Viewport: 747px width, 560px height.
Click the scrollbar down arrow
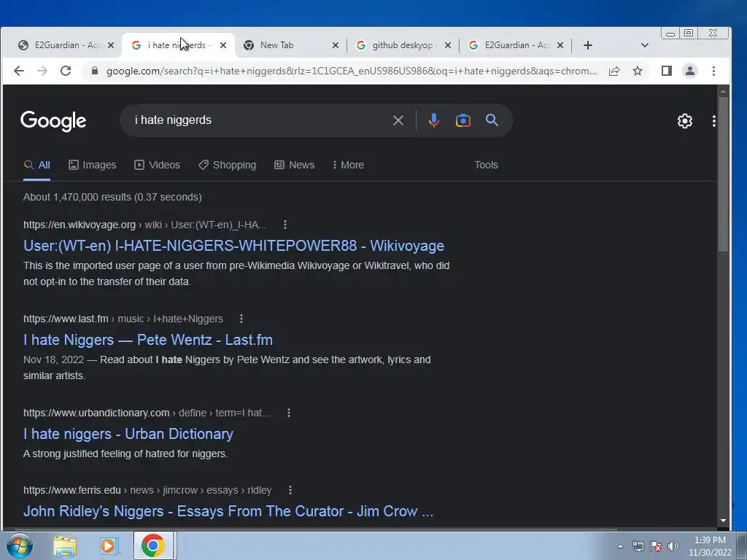(x=723, y=521)
